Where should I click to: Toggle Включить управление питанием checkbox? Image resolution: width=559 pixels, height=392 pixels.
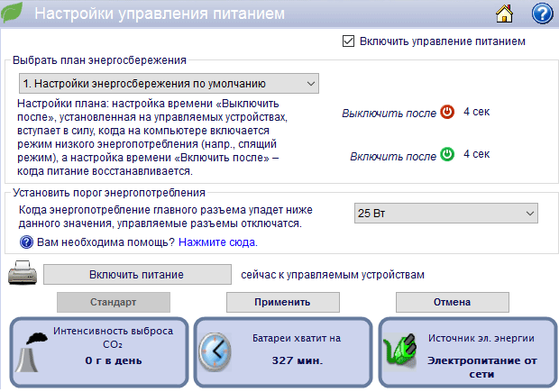[x=348, y=41]
